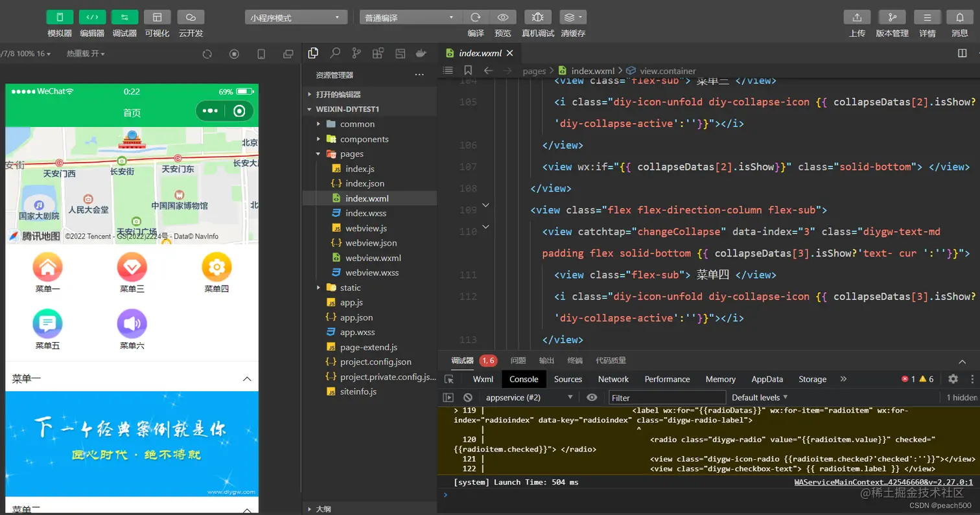Switch to the 输出 output tab

pyautogui.click(x=546, y=360)
